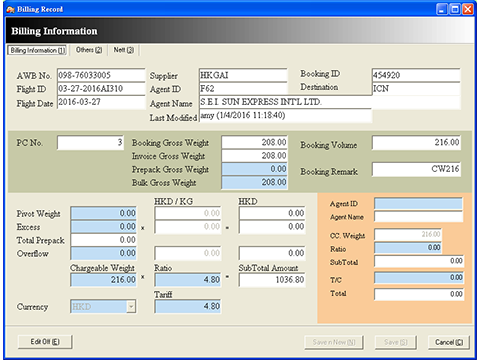The image size is (480, 360).
Task: Switch to the Others (2) tab
Action: 89,50
